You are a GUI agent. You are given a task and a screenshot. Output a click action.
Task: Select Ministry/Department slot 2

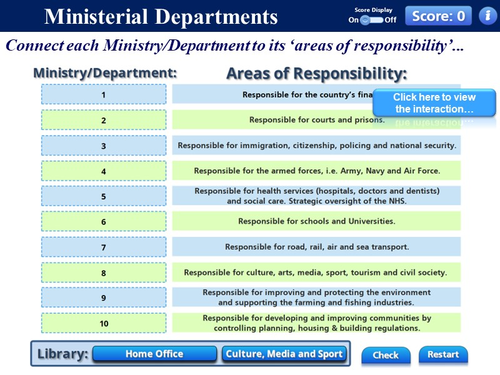(104, 120)
